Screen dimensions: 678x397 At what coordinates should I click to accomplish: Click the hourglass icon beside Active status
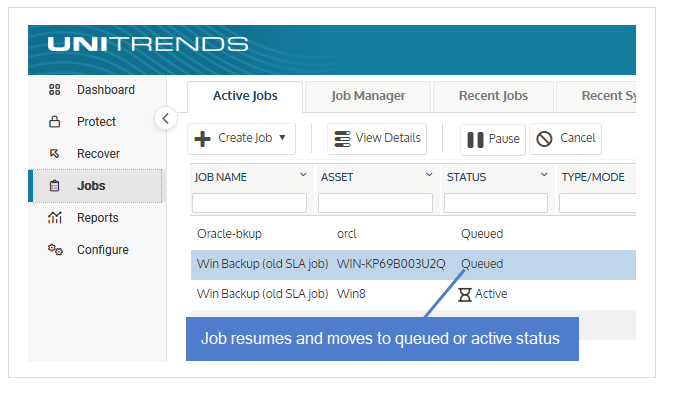pyautogui.click(x=465, y=295)
